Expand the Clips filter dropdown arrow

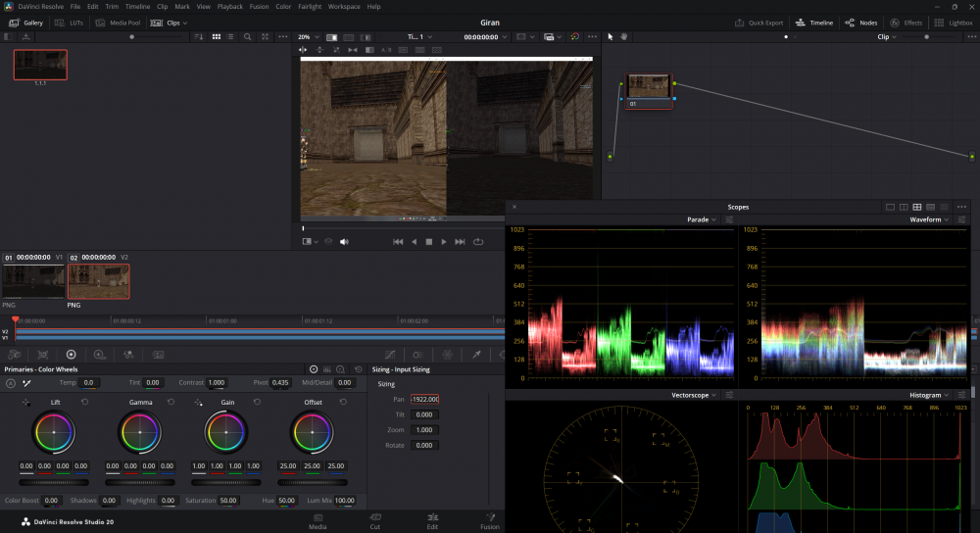click(185, 24)
